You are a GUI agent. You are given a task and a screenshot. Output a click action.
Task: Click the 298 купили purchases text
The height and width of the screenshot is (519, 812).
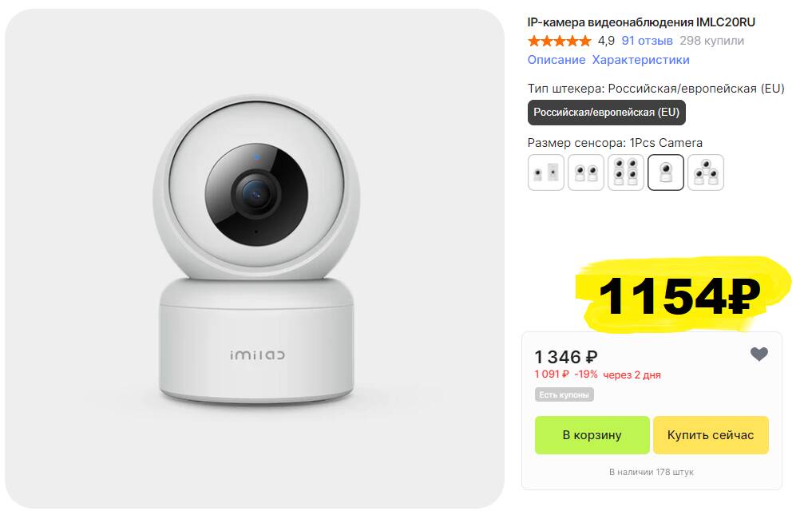pyautogui.click(x=711, y=41)
